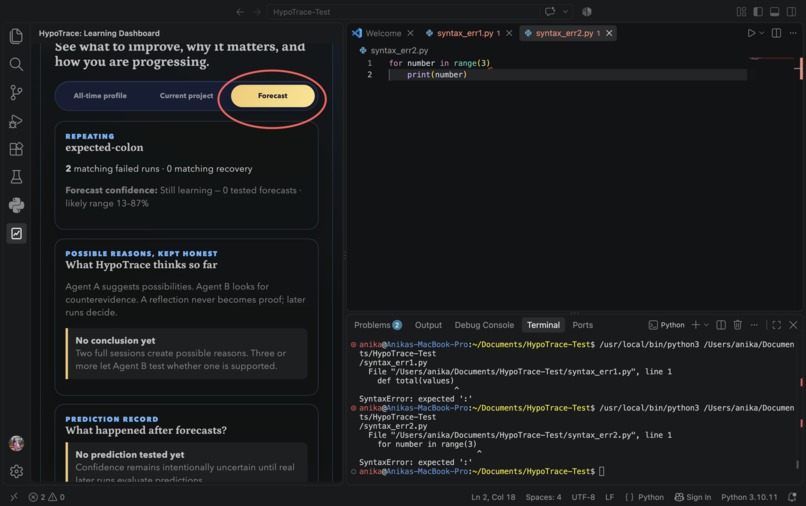Kill the terminal with trash icon
This screenshot has width=806, height=506.
(738, 325)
